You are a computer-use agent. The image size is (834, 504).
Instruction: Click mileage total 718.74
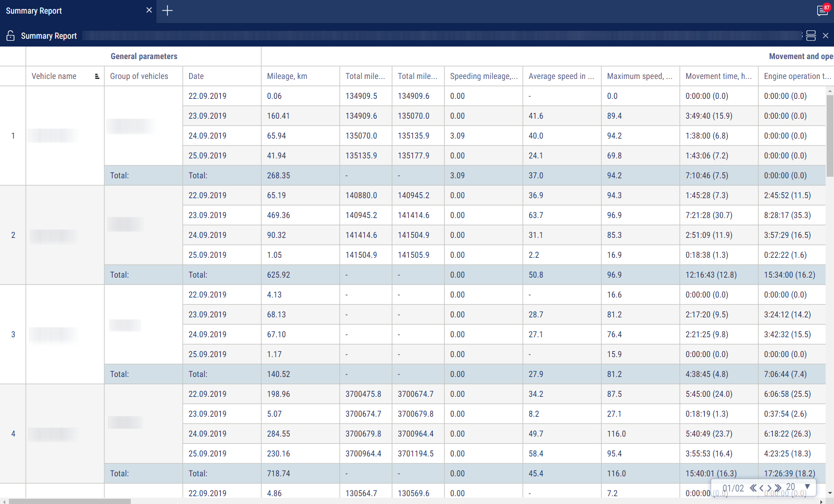[278, 474]
